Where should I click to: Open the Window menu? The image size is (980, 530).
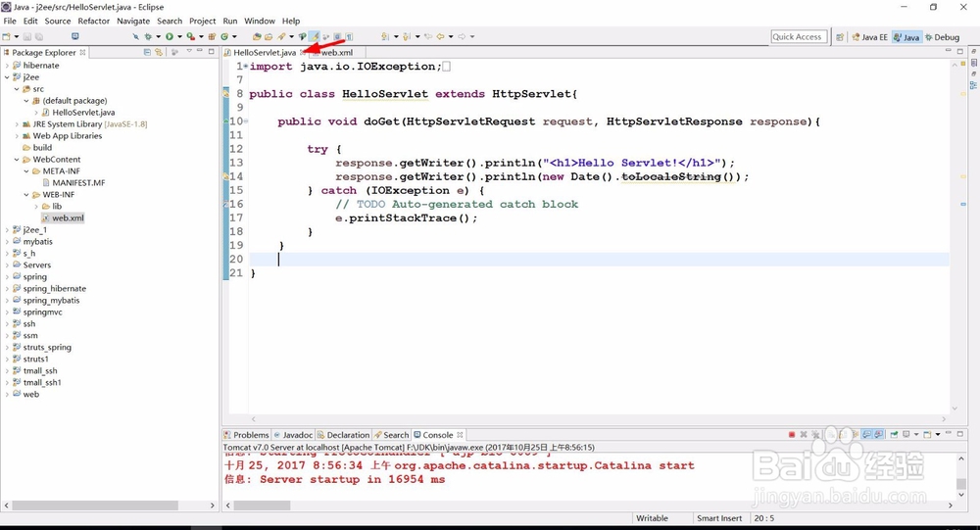click(260, 21)
